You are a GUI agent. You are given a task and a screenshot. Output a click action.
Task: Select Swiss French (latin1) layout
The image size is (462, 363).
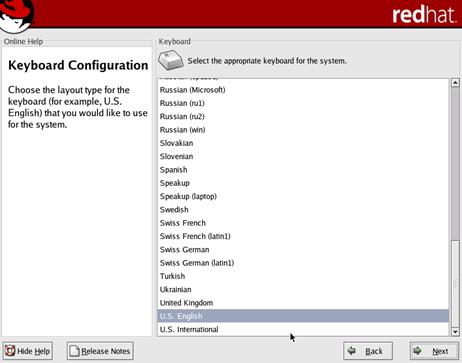(x=303, y=236)
